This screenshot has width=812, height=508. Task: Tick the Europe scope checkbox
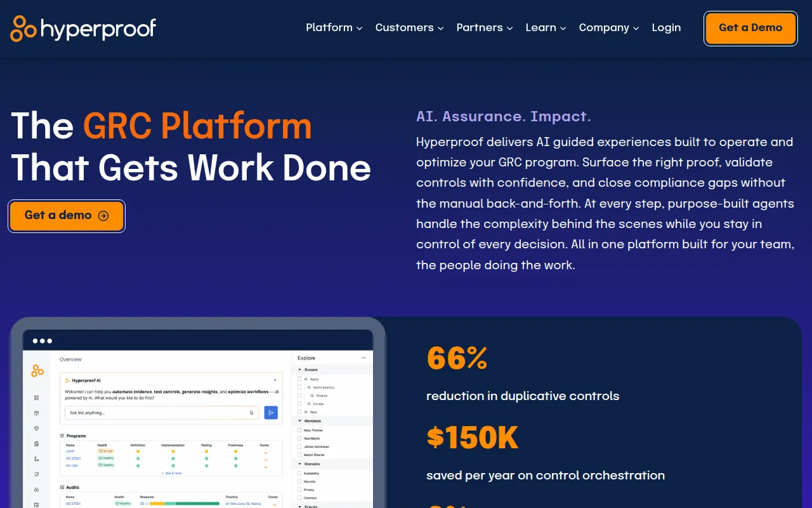[x=299, y=403]
